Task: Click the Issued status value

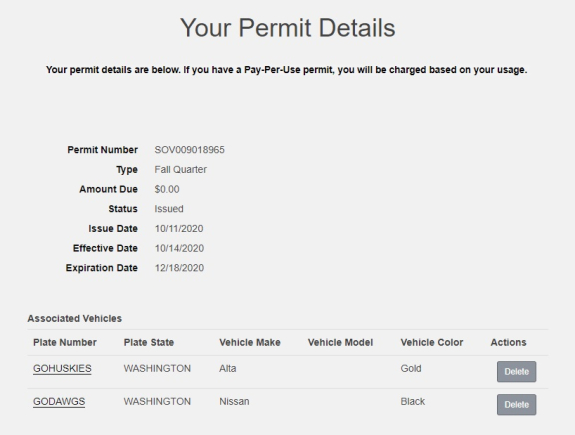Action: [169, 209]
